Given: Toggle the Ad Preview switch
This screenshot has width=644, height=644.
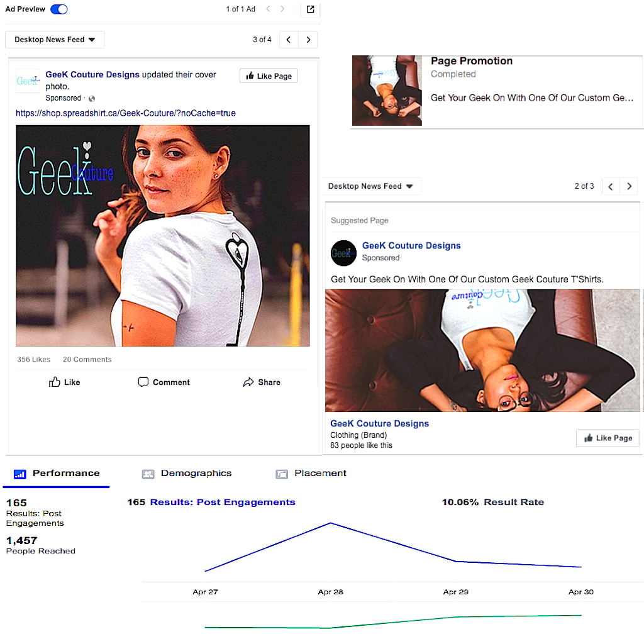Looking at the screenshot, I should tap(58, 9).
